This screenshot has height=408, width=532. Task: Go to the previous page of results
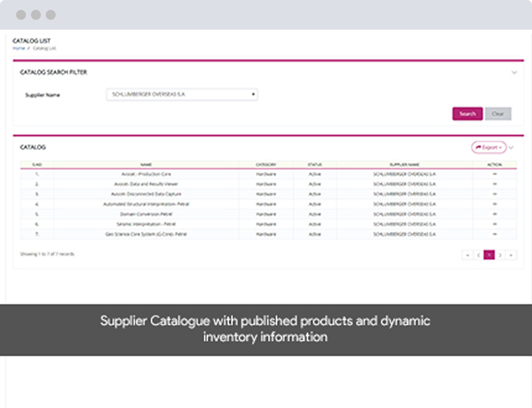click(x=478, y=255)
